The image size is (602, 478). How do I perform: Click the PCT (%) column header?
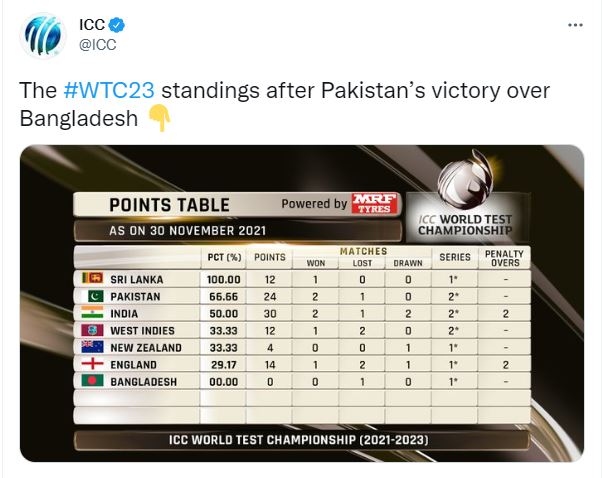point(224,257)
